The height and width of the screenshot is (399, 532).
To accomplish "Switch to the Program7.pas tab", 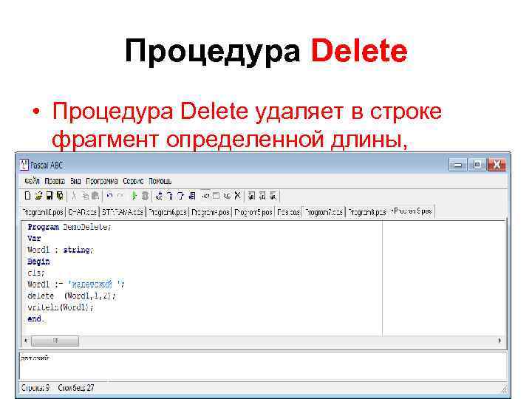I will 324,212.
